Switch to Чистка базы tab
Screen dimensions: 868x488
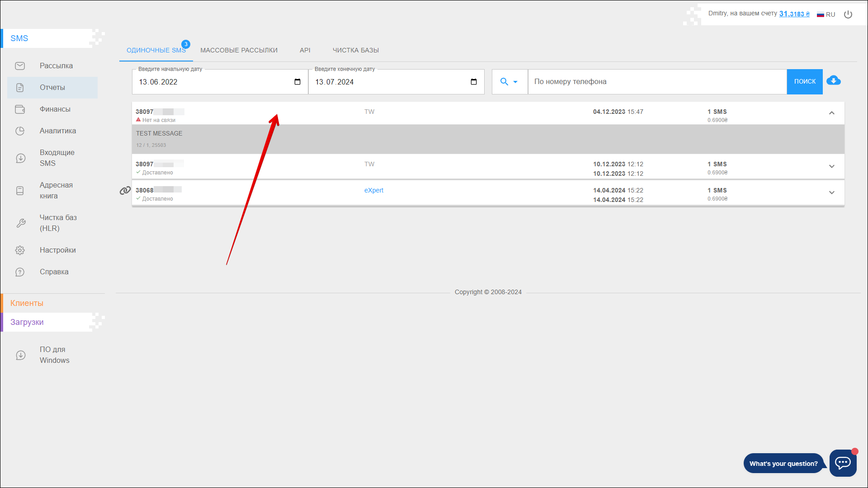pos(355,50)
